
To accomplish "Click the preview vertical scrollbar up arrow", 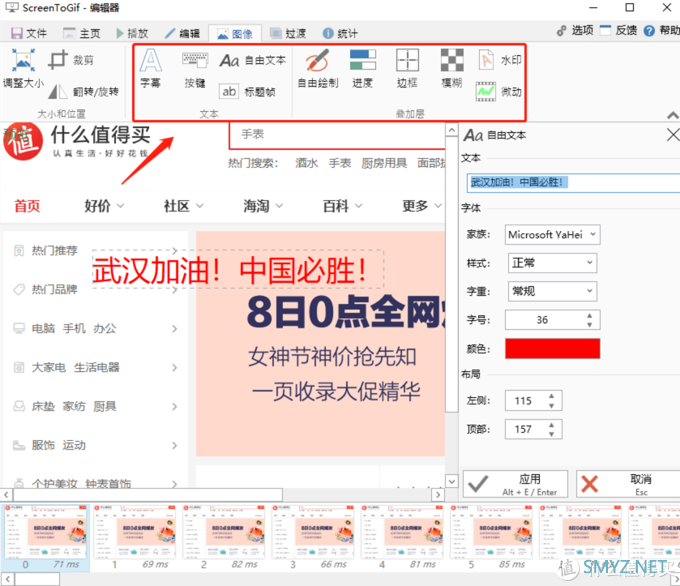I will pyautogui.click(x=451, y=130).
